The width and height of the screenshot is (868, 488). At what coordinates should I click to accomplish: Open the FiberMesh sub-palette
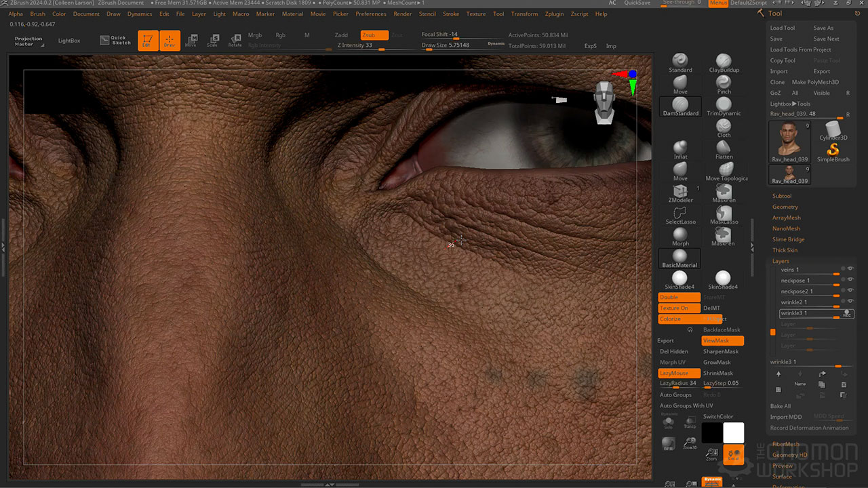click(785, 444)
